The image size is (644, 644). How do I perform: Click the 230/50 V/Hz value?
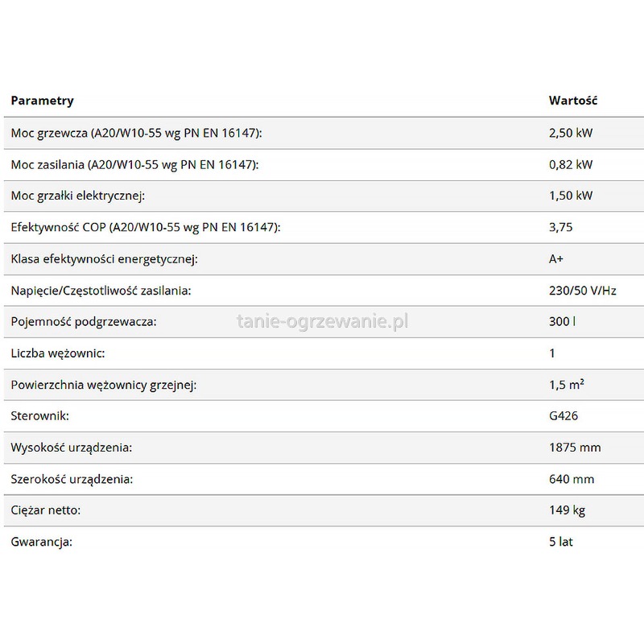pyautogui.click(x=583, y=290)
